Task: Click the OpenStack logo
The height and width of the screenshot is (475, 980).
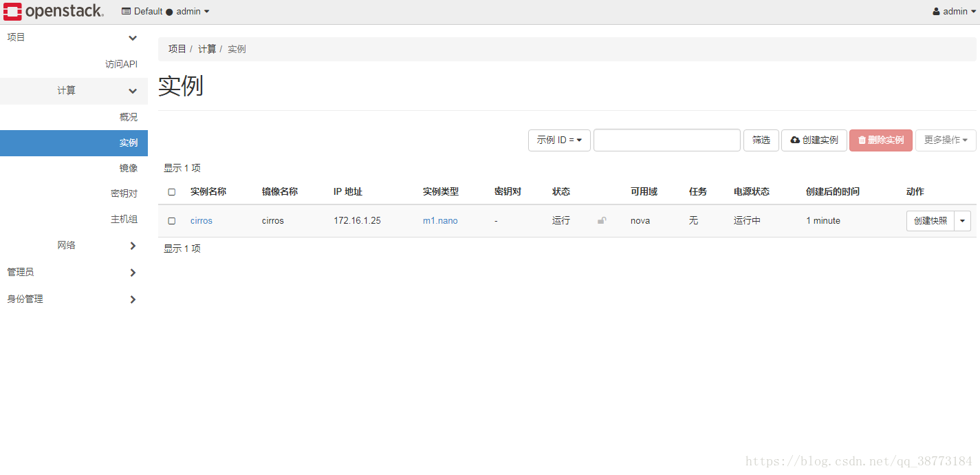Action: pyautogui.click(x=54, y=11)
